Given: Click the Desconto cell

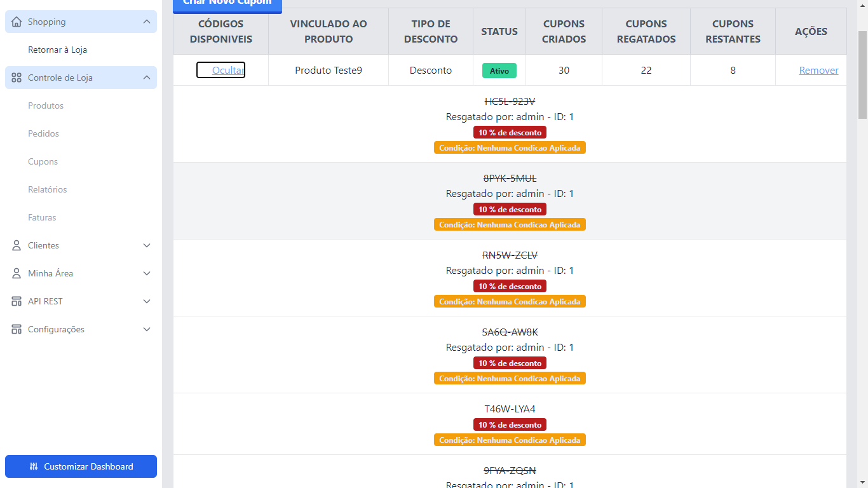Looking at the screenshot, I should pos(431,70).
